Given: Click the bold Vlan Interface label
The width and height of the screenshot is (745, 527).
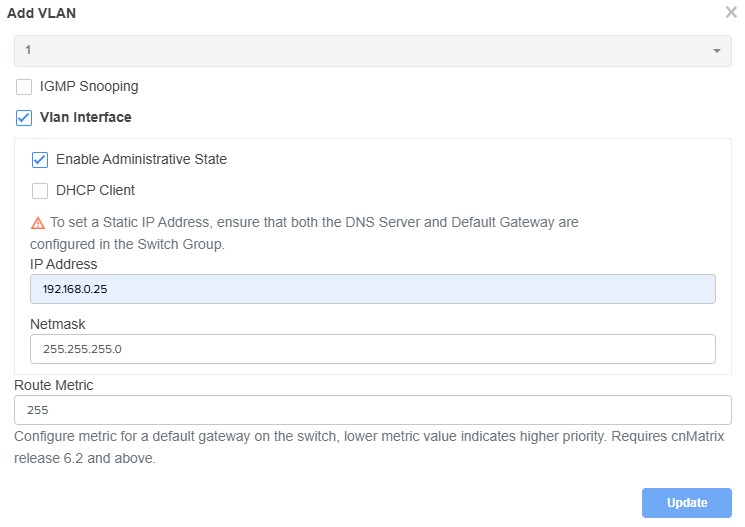Looking at the screenshot, I should coord(85,118).
